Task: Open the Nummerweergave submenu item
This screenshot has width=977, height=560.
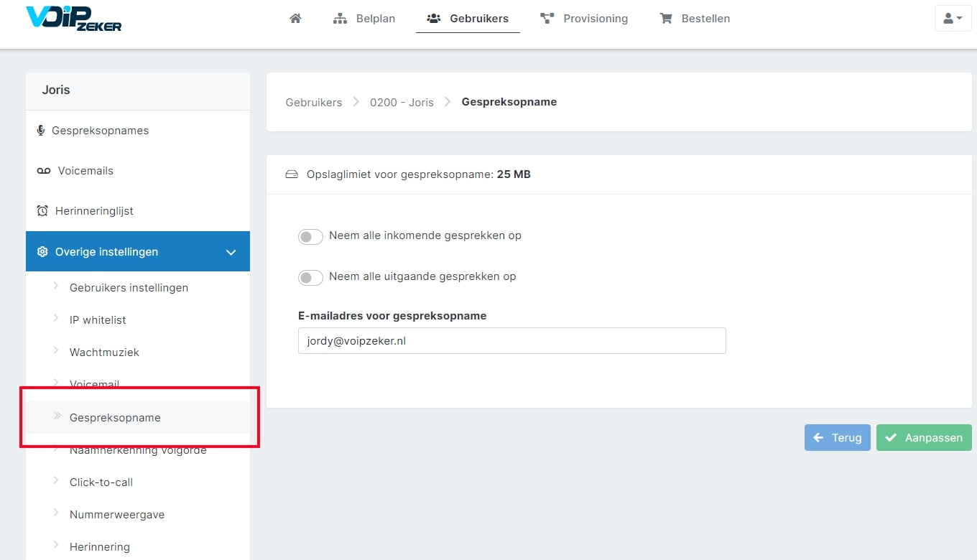Action: pos(117,515)
